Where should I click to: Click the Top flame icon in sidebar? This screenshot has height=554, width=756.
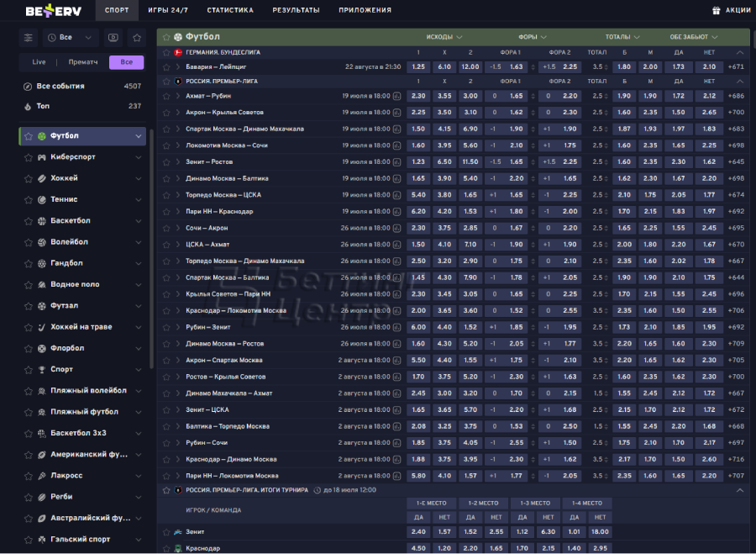[x=28, y=106]
